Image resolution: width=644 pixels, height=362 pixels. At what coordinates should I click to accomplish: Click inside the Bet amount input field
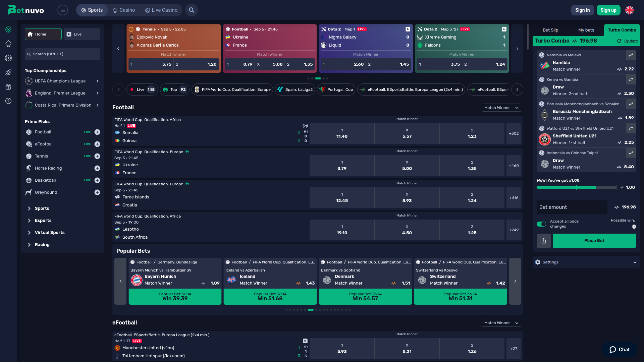click(x=572, y=207)
